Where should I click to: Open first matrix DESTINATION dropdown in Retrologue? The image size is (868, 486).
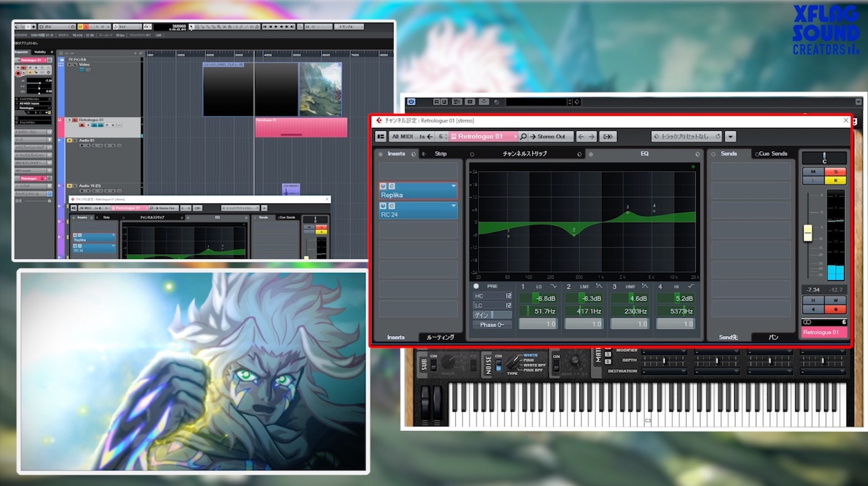tap(664, 371)
